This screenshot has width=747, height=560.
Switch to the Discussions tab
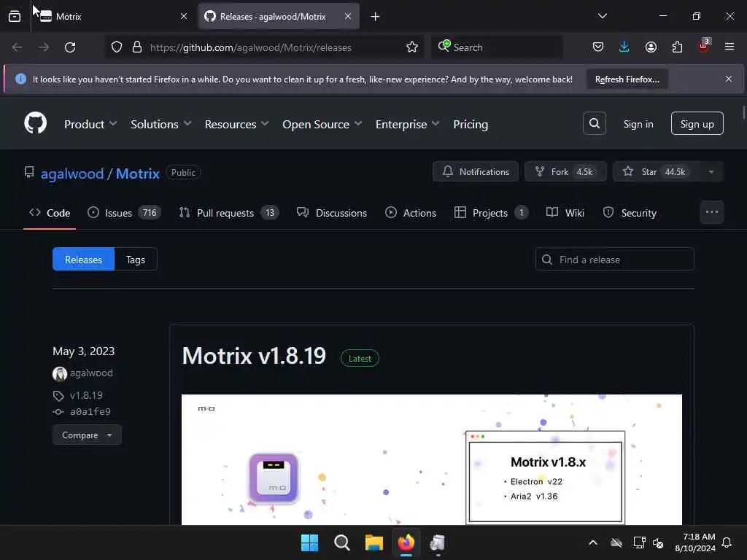(332, 213)
